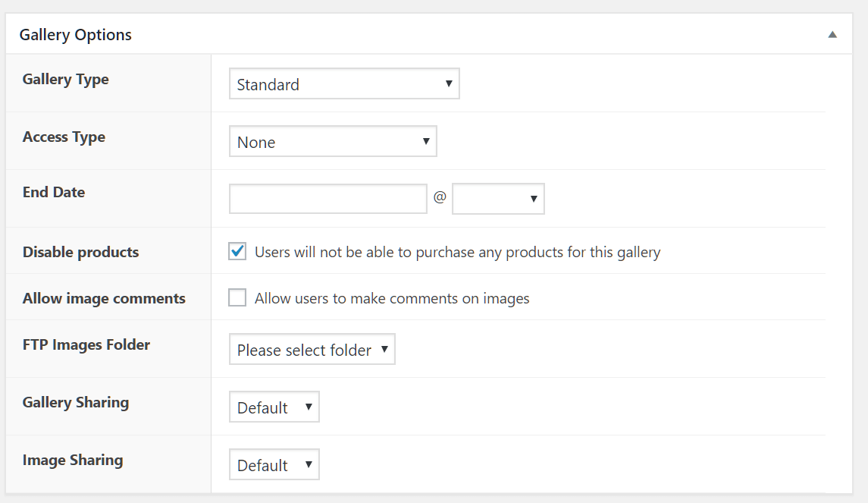Open the Please select folder dropdown

(312, 350)
